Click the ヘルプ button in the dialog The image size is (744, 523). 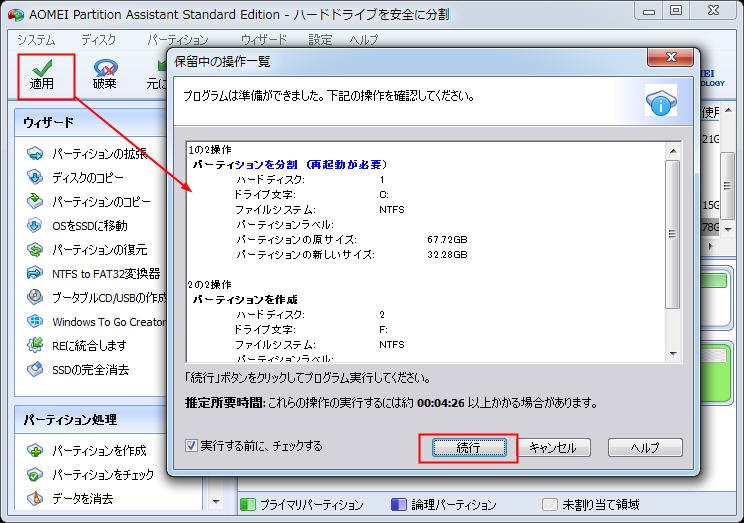click(x=645, y=448)
